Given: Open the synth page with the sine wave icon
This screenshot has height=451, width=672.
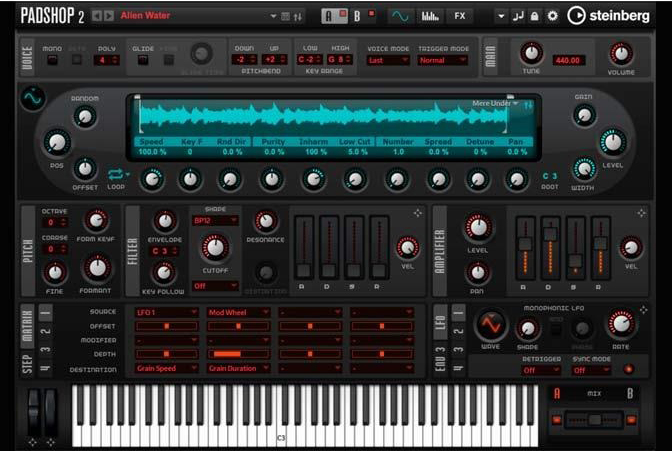Looking at the screenshot, I should pyautogui.click(x=400, y=16).
